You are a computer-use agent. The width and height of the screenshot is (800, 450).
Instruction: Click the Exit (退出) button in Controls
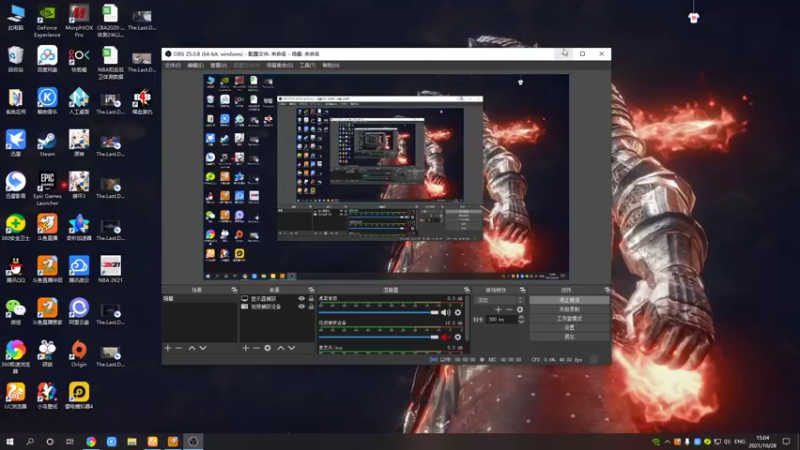(x=569, y=337)
